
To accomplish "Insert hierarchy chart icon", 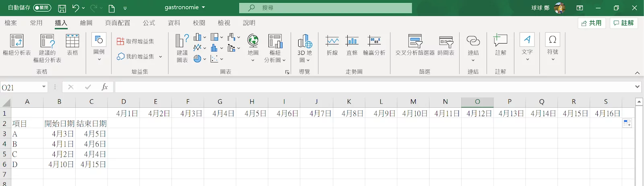I will 217,37.
